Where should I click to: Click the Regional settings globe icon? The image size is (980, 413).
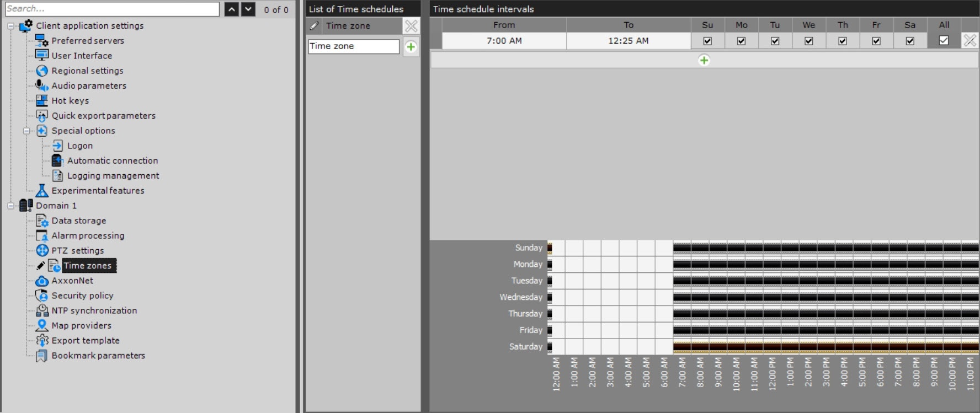click(x=42, y=71)
